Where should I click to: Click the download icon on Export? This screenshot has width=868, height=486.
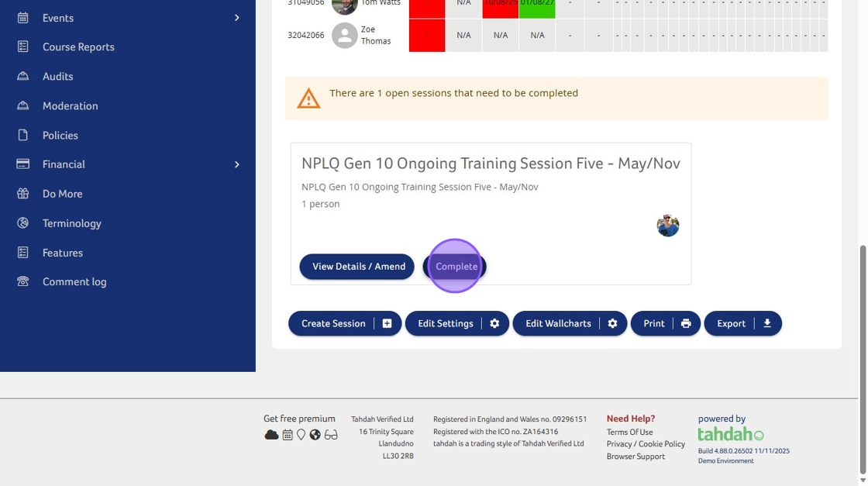tap(767, 323)
